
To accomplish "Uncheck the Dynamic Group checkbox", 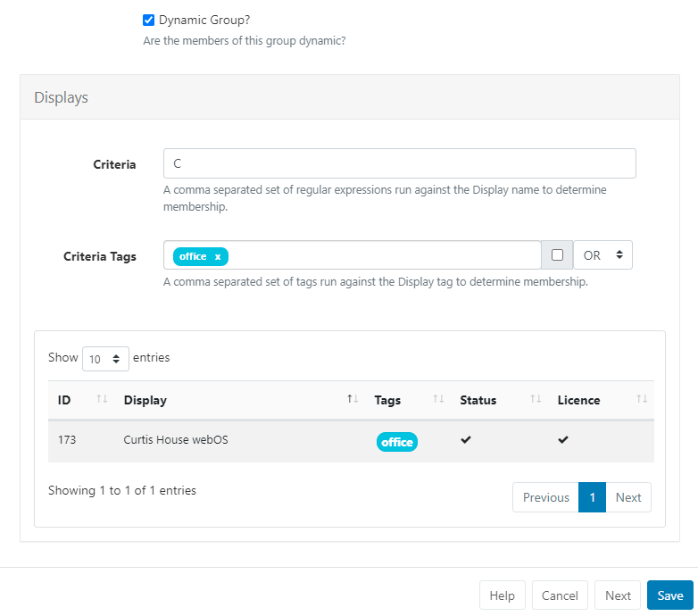I will click(149, 20).
